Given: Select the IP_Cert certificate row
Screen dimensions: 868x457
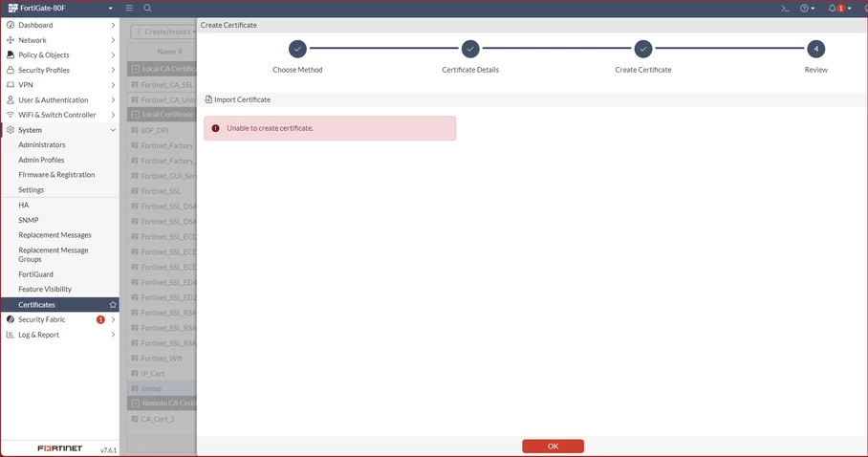Looking at the screenshot, I should click(x=162, y=374).
